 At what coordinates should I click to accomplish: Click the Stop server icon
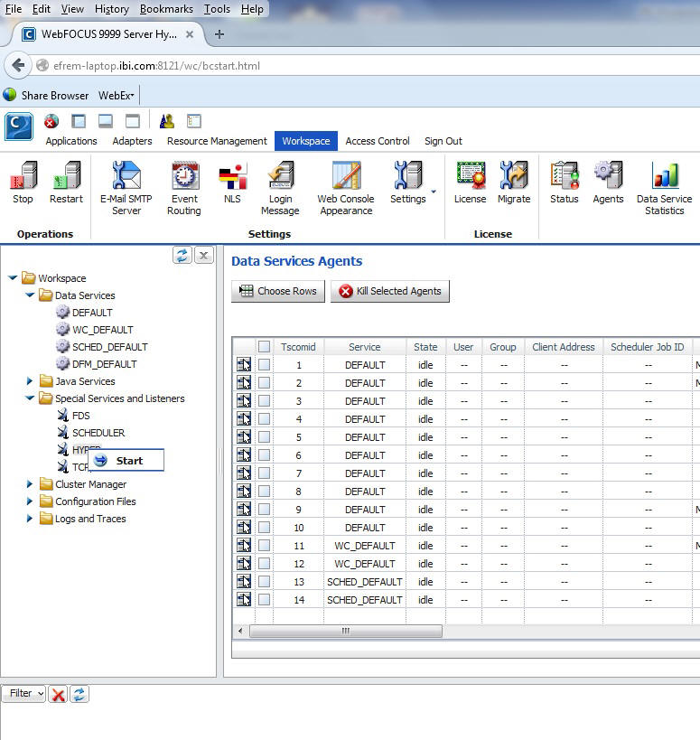[23, 175]
